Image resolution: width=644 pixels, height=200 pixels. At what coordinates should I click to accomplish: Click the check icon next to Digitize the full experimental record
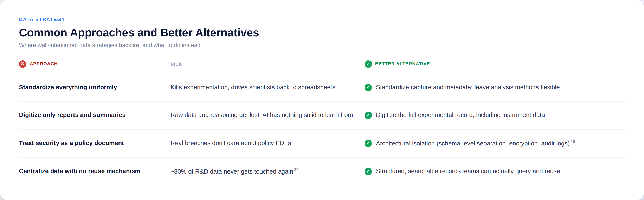pos(368,115)
